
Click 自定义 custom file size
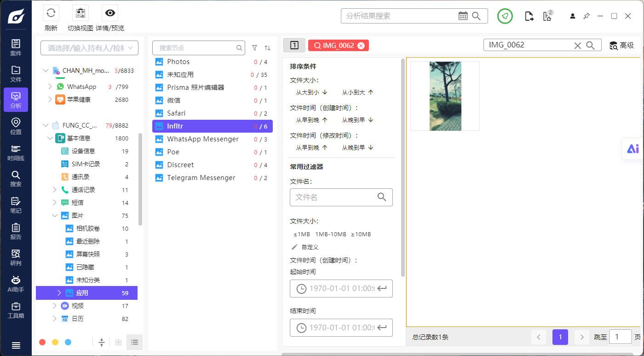(x=305, y=247)
